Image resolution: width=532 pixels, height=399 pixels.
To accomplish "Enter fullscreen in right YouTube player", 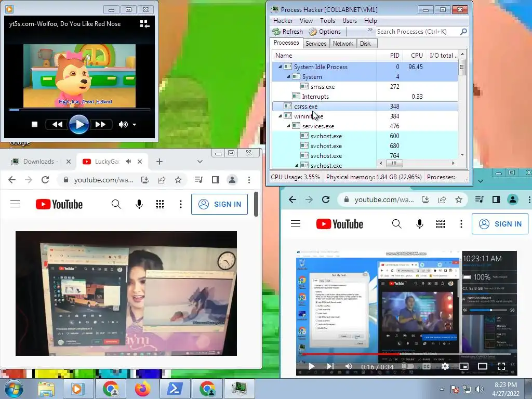I will (x=501, y=366).
